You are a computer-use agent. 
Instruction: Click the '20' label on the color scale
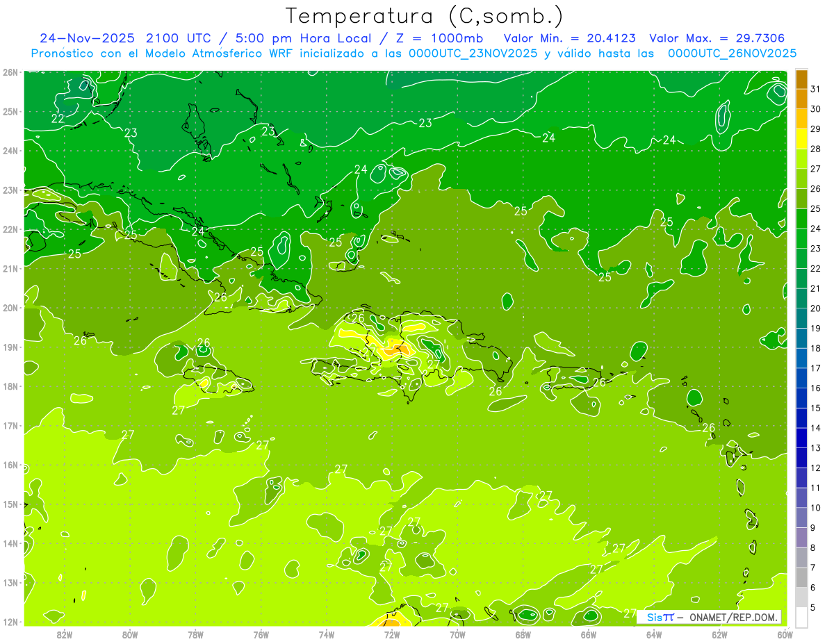816,308
